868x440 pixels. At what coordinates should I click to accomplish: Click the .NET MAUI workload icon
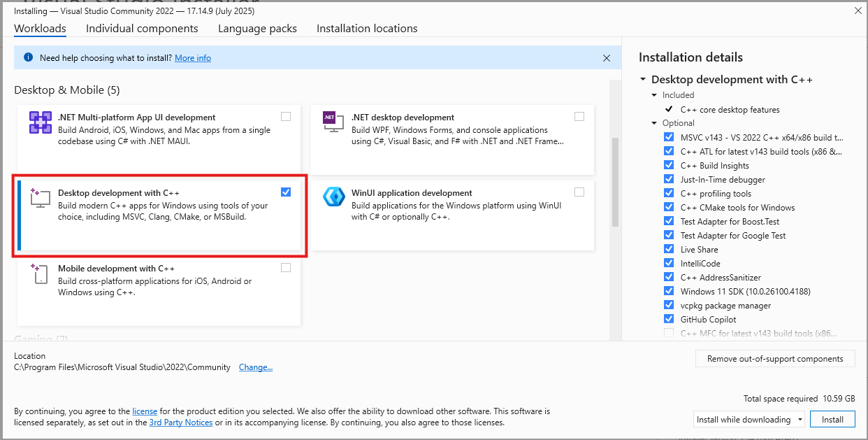pos(41,122)
